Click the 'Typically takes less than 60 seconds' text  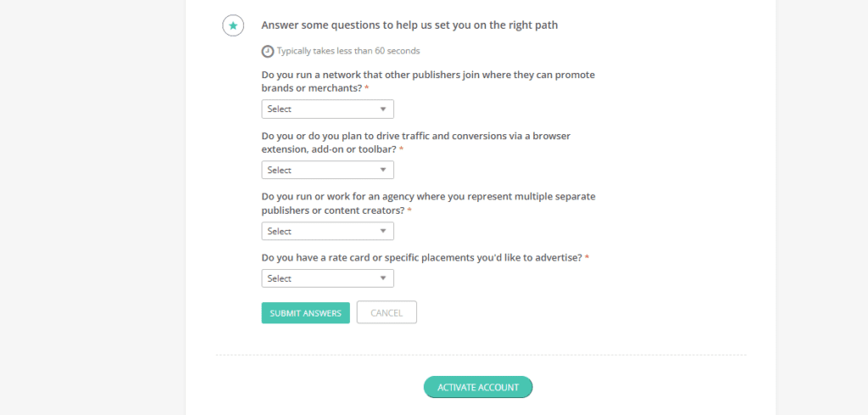[348, 51]
